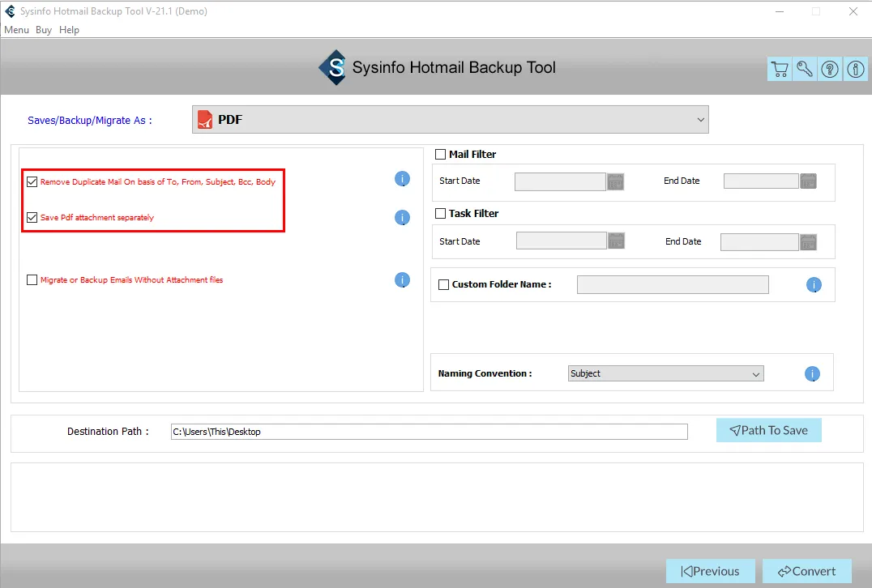Viewport: 872px width, 588px height.
Task: Open the Buy menu
Action: click(44, 30)
